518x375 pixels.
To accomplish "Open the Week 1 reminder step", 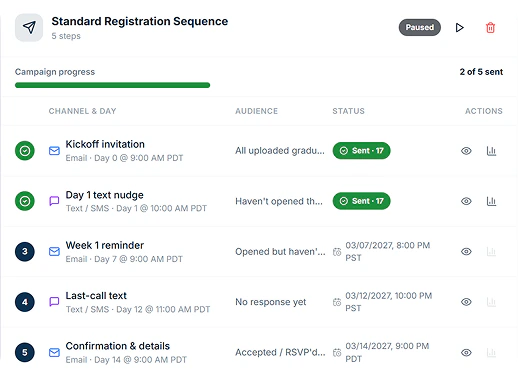I will pyautogui.click(x=105, y=245).
